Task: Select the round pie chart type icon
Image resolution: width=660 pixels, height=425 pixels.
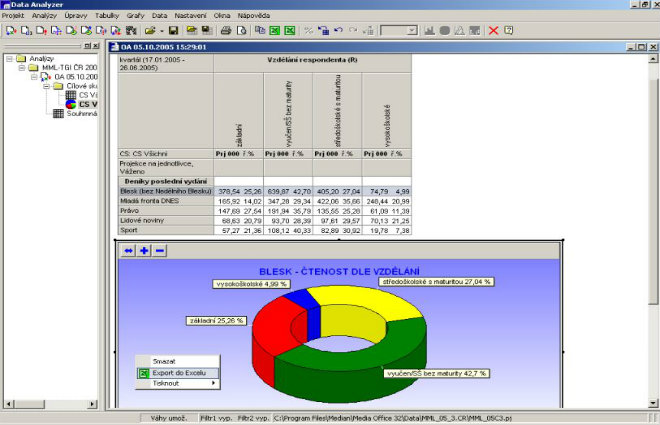Action: [x=444, y=30]
